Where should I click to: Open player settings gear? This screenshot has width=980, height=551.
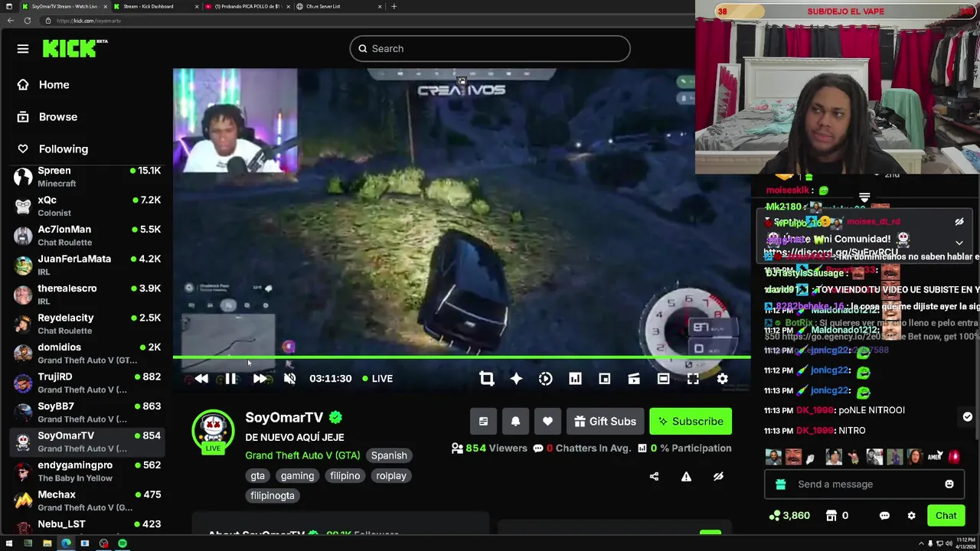[x=722, y=378]
